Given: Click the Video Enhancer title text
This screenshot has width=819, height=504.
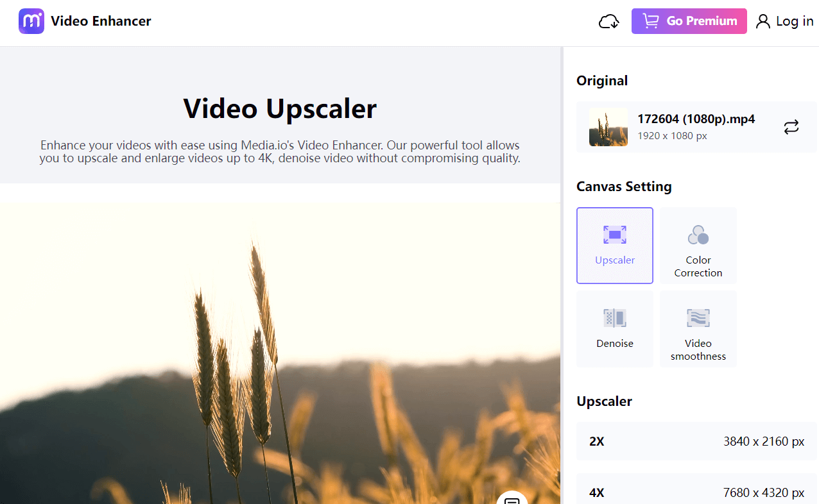Looking at the screenshot, I should pos(101,21).
